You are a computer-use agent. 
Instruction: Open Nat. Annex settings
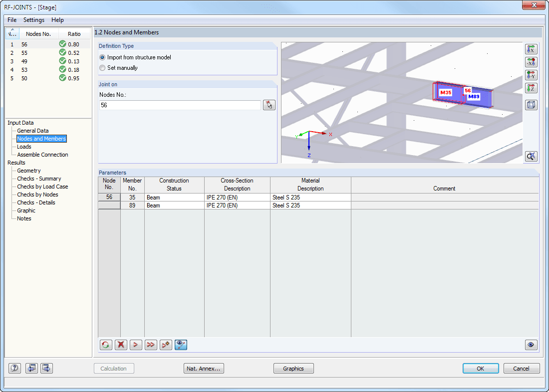pyautogui.click(x=204, y=369)
